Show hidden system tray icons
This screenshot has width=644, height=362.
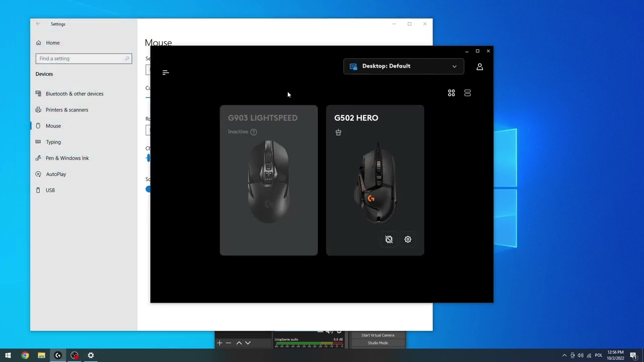point(564,355)
